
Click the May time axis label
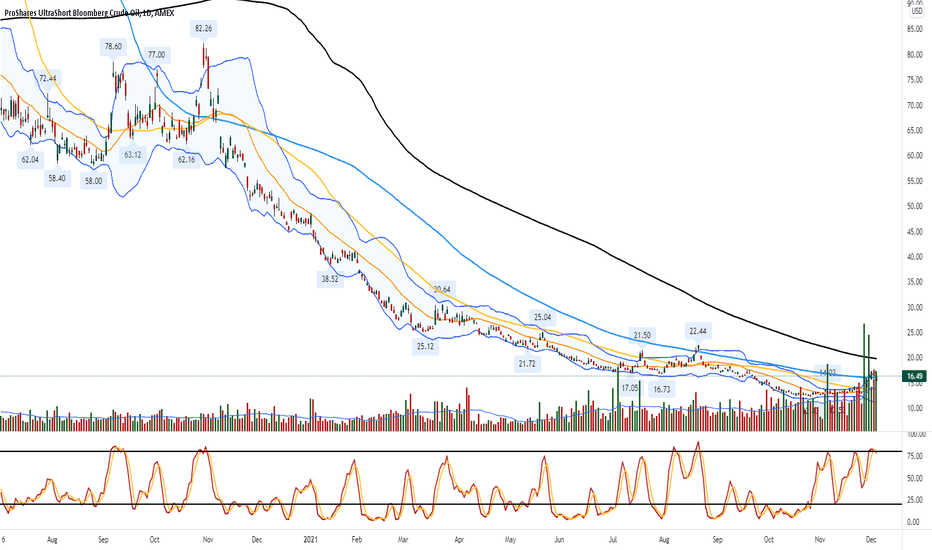[x=510, y=540]
